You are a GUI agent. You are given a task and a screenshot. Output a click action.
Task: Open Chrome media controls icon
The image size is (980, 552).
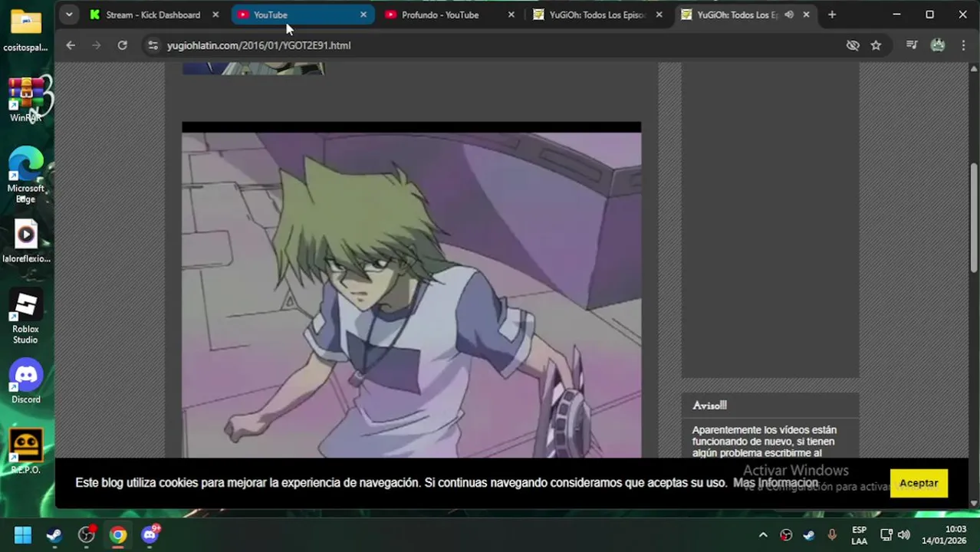click(x=912, y=45)
